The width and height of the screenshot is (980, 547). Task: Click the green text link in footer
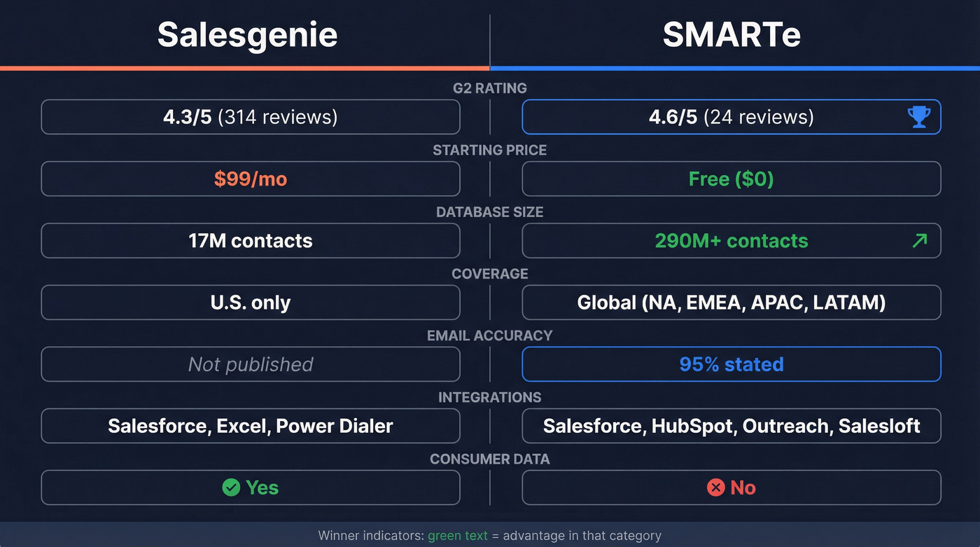(x=458, y=535)
